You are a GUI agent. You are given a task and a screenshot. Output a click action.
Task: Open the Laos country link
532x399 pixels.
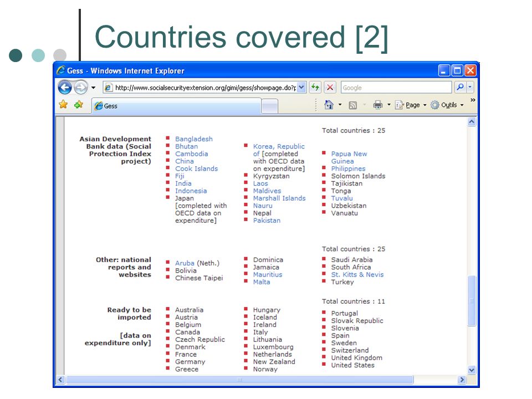click(x=260, y=183)
